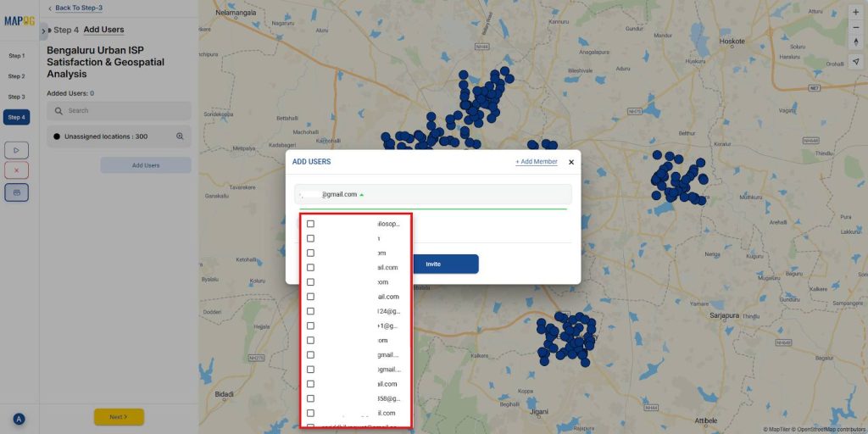Click the geolocate arrow on map

[855, 62]
